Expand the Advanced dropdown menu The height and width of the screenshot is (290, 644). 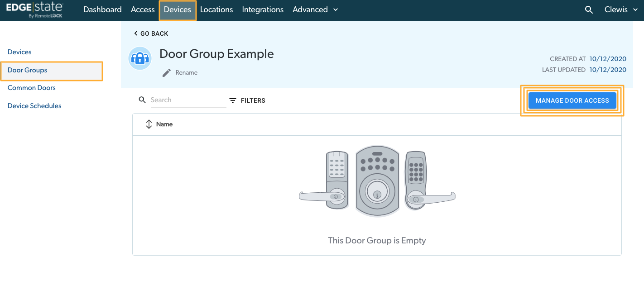tap(315, 10)
